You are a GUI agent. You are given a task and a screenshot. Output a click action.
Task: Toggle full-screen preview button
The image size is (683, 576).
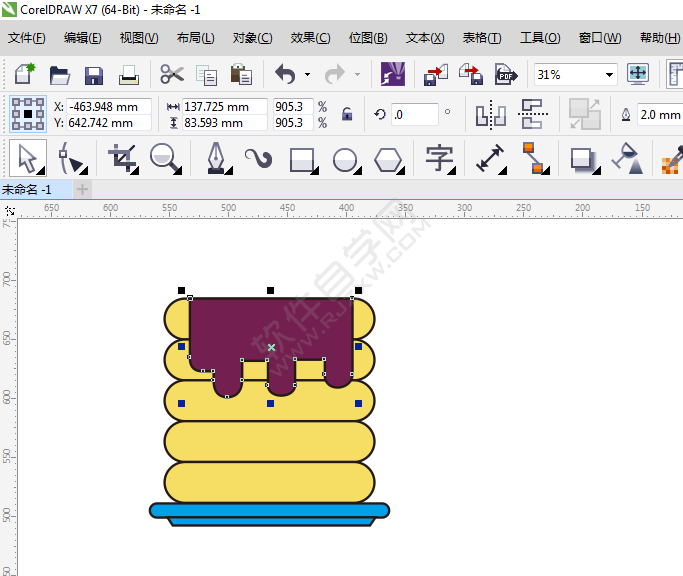pos(638,75)
